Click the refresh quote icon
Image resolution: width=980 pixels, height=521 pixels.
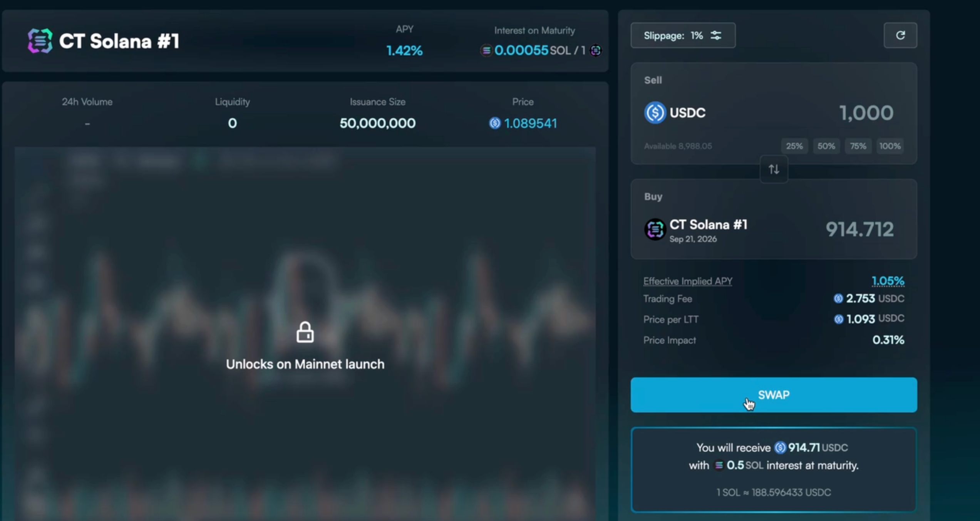point(900,35)
